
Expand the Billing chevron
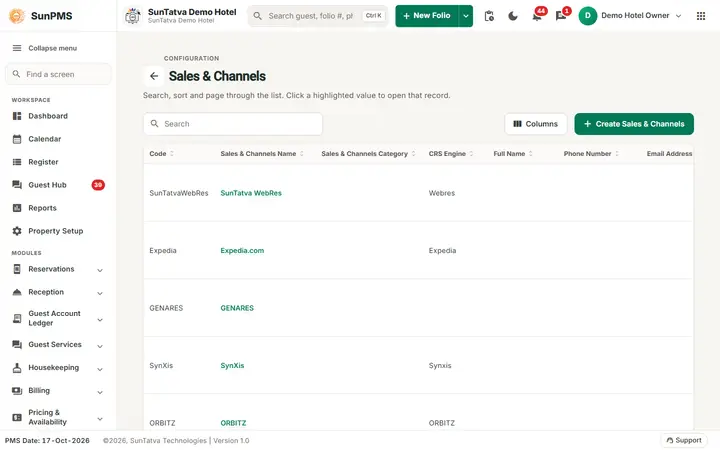coord(100,392)
